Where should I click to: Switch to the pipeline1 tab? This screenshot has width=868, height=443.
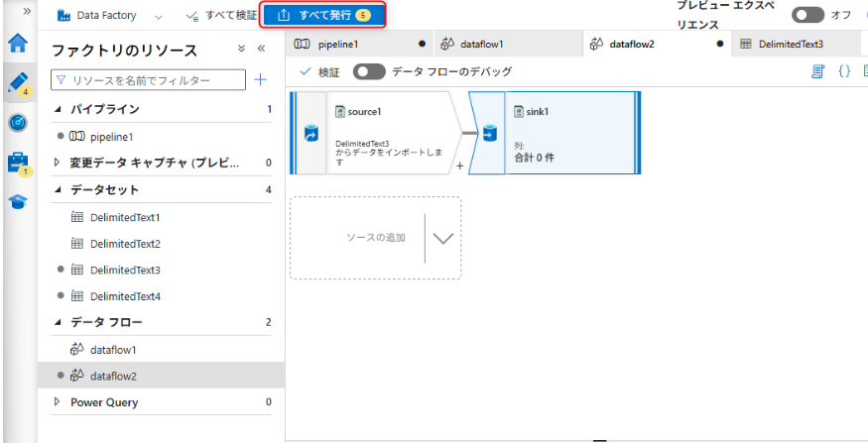coord(360,44)
